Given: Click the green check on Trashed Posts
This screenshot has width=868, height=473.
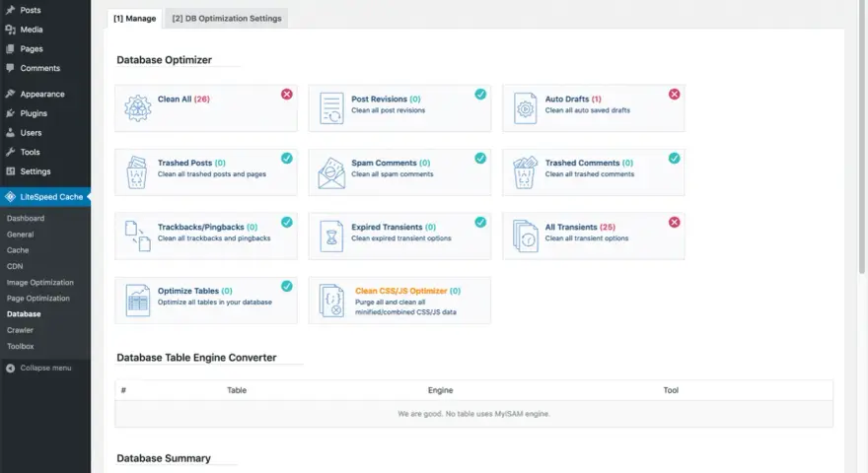Looking at the screenshot, I should [287, 159].
